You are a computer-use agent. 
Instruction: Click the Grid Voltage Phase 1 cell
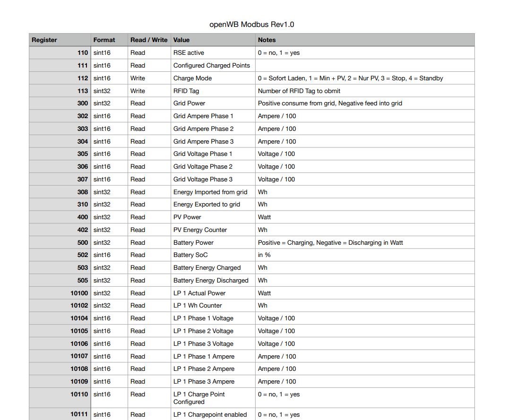point(213,154)
